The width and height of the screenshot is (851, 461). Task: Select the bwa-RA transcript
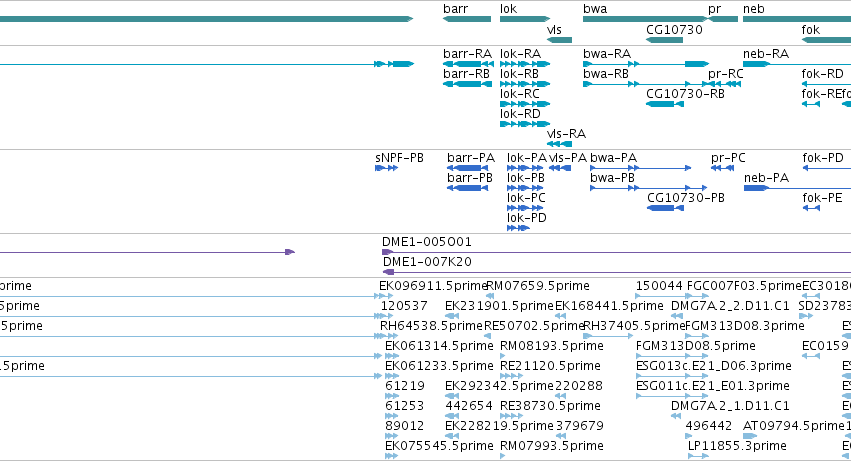646,64
